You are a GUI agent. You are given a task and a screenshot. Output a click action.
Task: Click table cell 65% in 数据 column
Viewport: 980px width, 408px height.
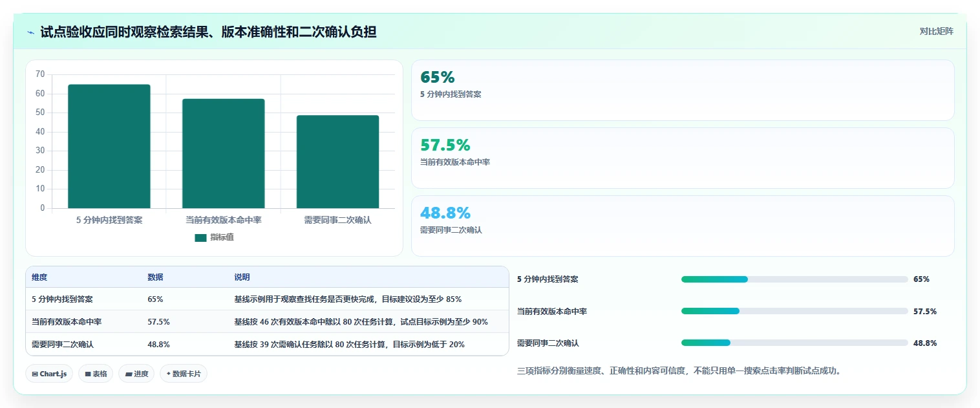click(x=155, y=299)
